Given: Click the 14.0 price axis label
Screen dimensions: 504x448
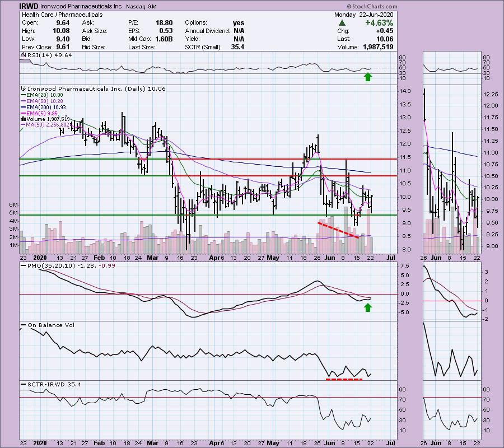Looking at the screenshot, I should (405, 91).
